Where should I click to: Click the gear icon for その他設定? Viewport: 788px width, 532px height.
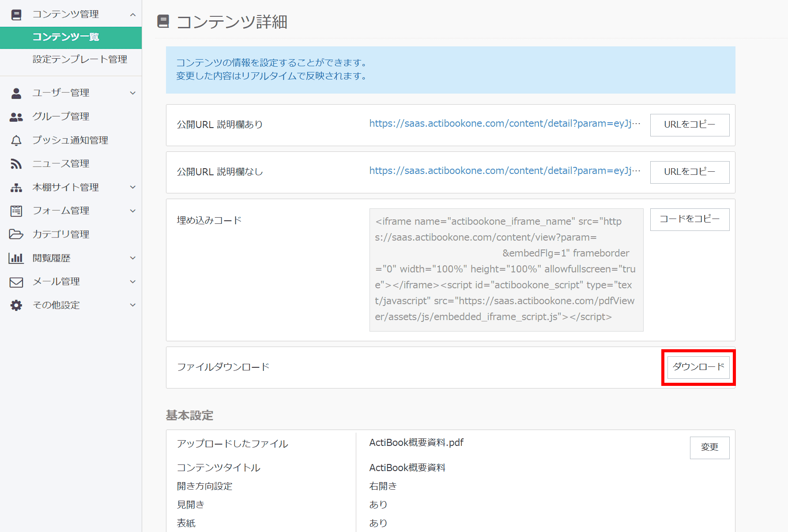point(16,305)
